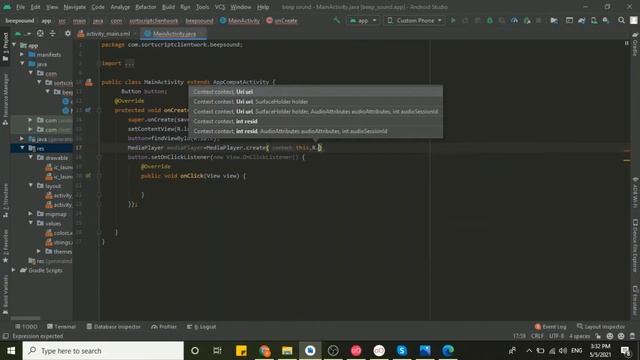The image size is (640, 360).
Task: Click CRLF line separator in status bar
Action: click(537, 336)
